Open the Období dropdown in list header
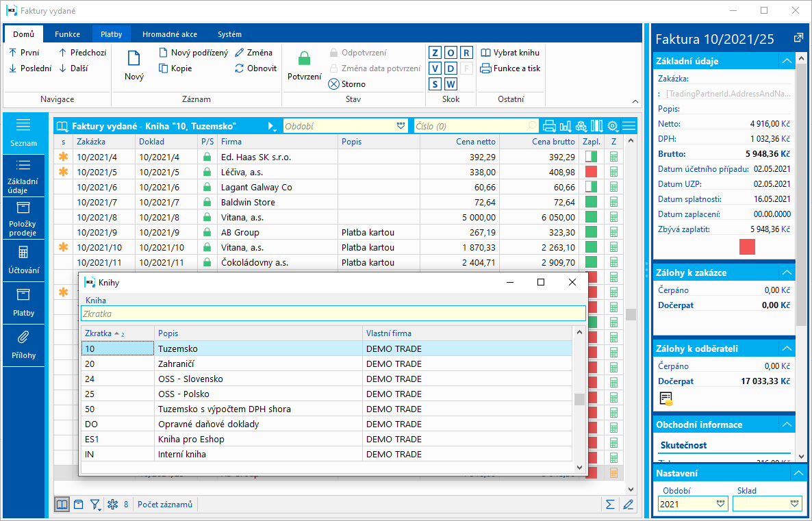 401,126
